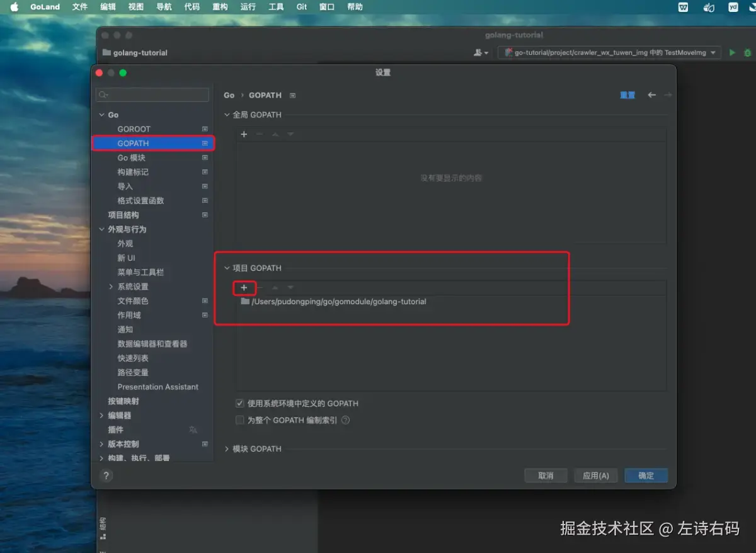Screen dimensions: 756x553
Task: Click the forward arrow in settings header
Action: coord(668,95)
